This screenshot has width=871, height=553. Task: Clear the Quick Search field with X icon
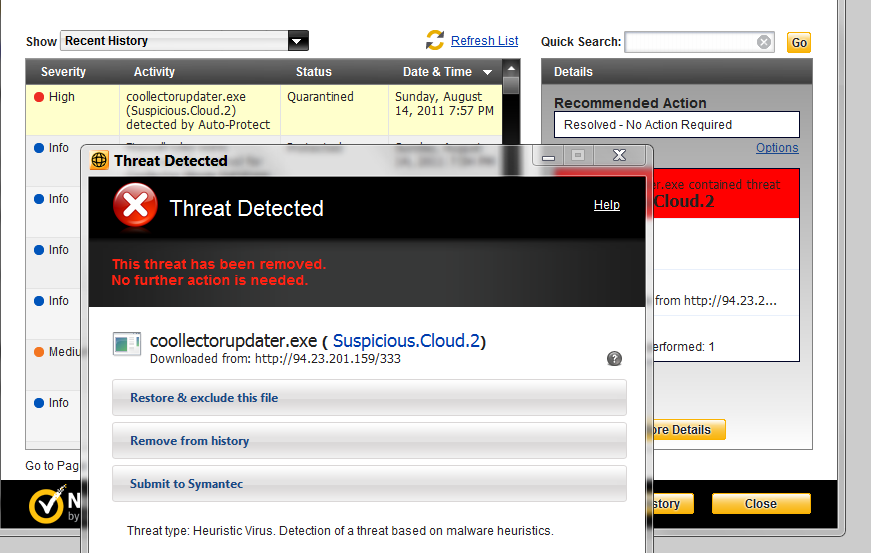point(764,42)
